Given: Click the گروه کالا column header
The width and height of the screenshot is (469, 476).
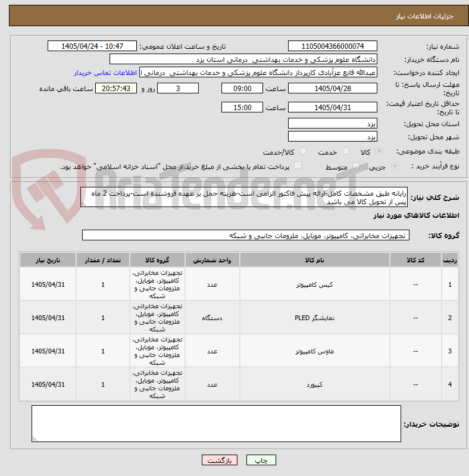Looking at the screenshot, I should click(x=157, y=260).
